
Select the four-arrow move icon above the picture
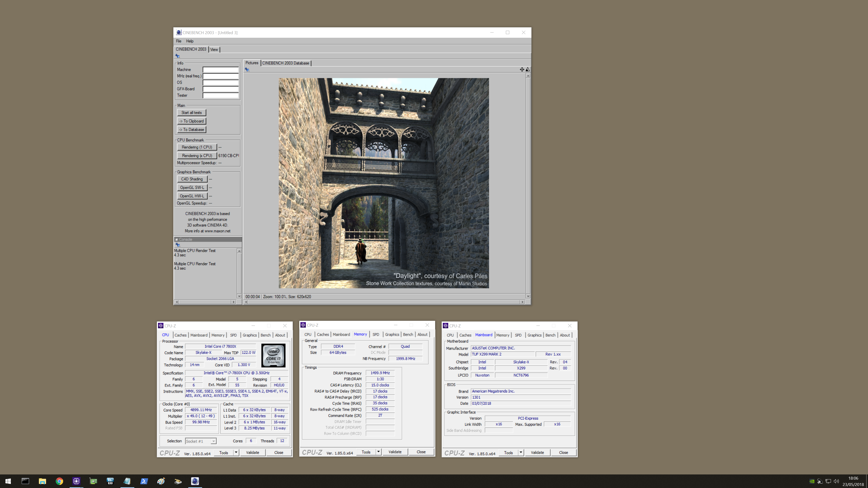522,69
